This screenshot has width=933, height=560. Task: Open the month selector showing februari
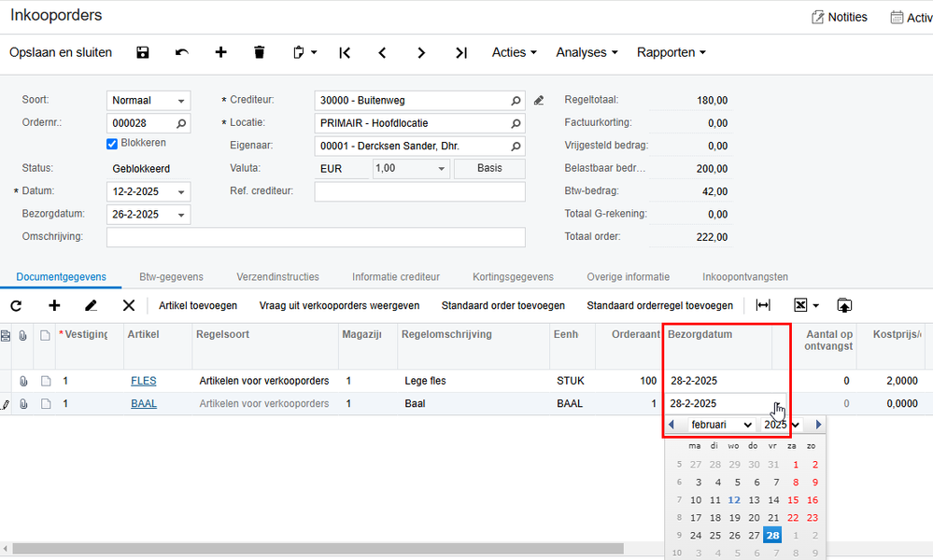(x=721, y=425)
